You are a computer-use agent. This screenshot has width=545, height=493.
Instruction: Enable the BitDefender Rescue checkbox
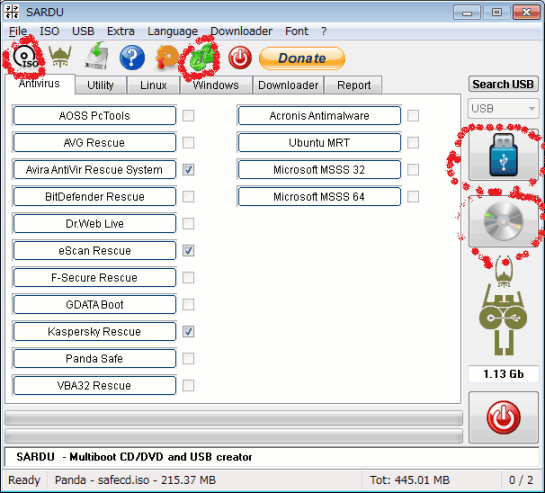(188, 196)
